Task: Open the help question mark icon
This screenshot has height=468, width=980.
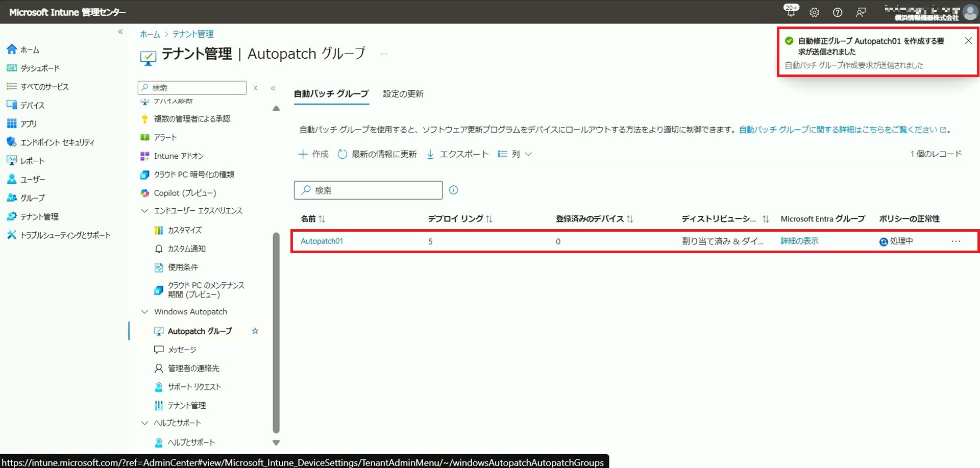Action: 838,12
